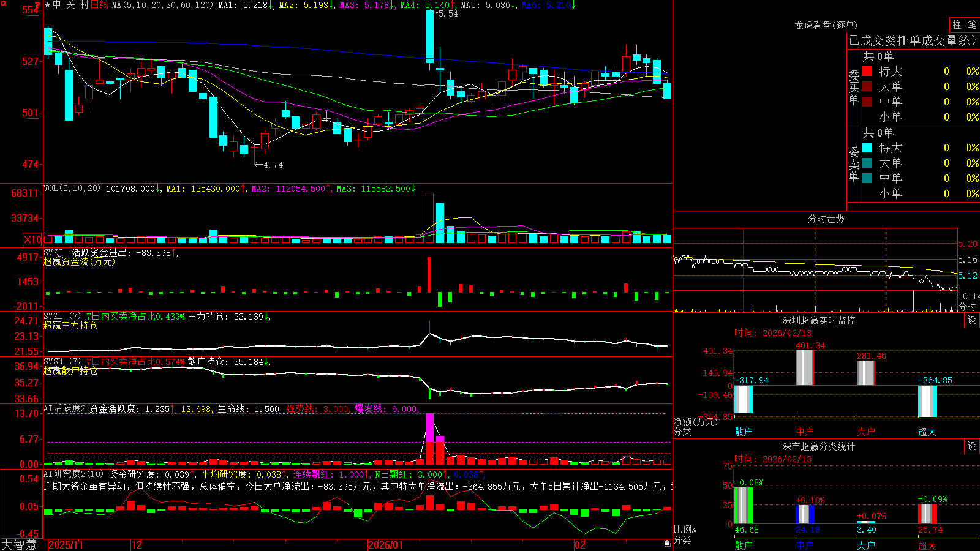Click the 4.74 low price marker
This screenshot has width=980, height=551.
click(269, 165)
